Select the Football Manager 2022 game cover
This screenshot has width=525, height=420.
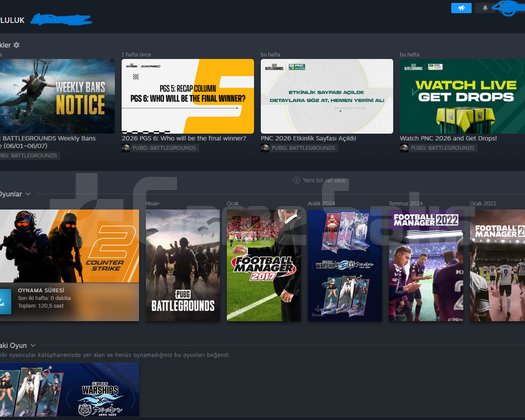click(426, 265)
